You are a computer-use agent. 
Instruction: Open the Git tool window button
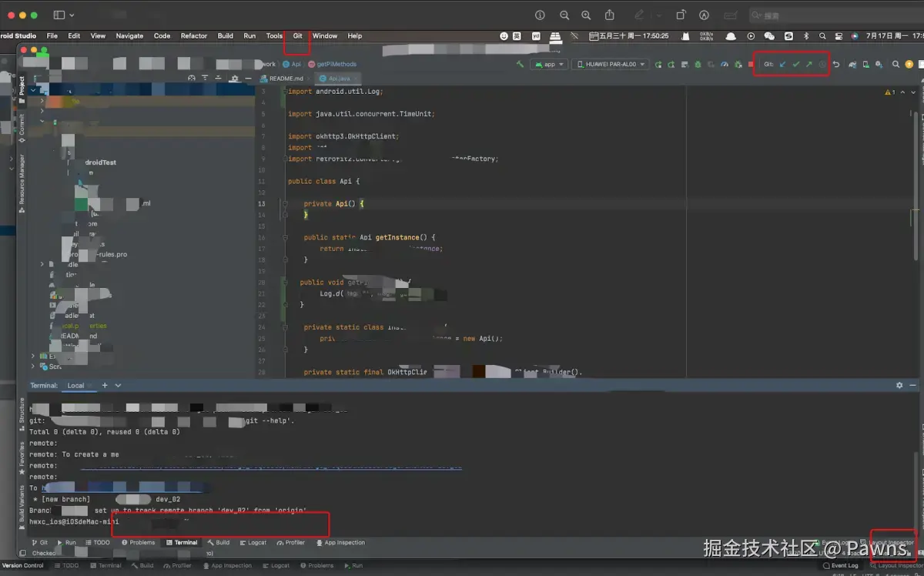pos(39,542)
